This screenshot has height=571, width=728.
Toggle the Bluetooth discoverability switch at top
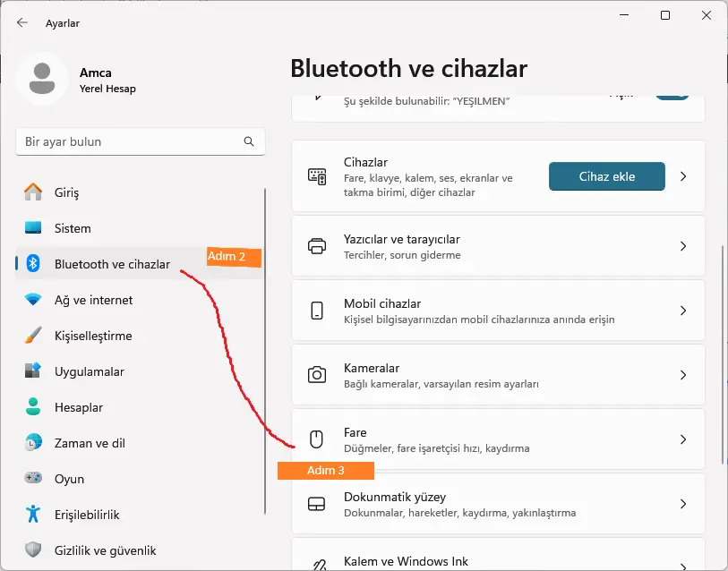click(x=672, y=96)
